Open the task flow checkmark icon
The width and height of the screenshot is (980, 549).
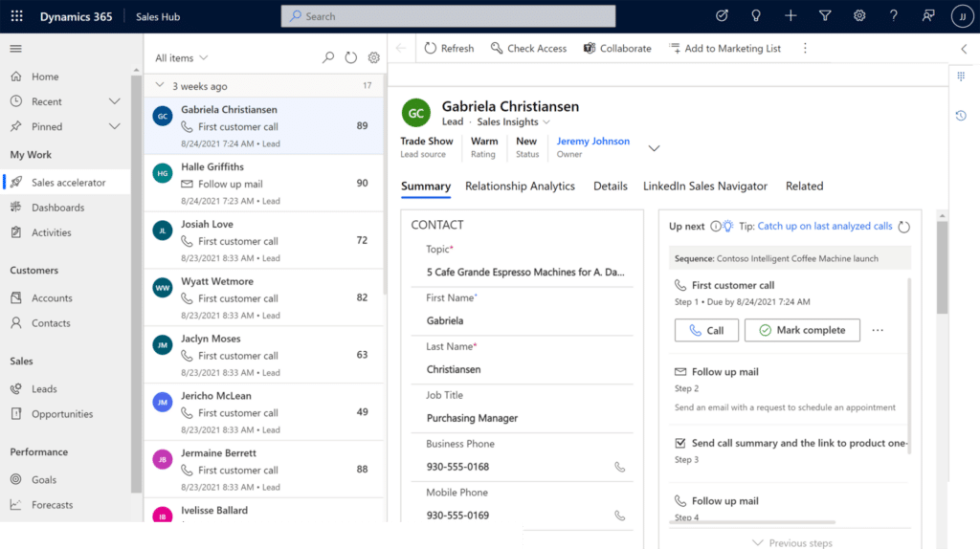click(722, 16)
